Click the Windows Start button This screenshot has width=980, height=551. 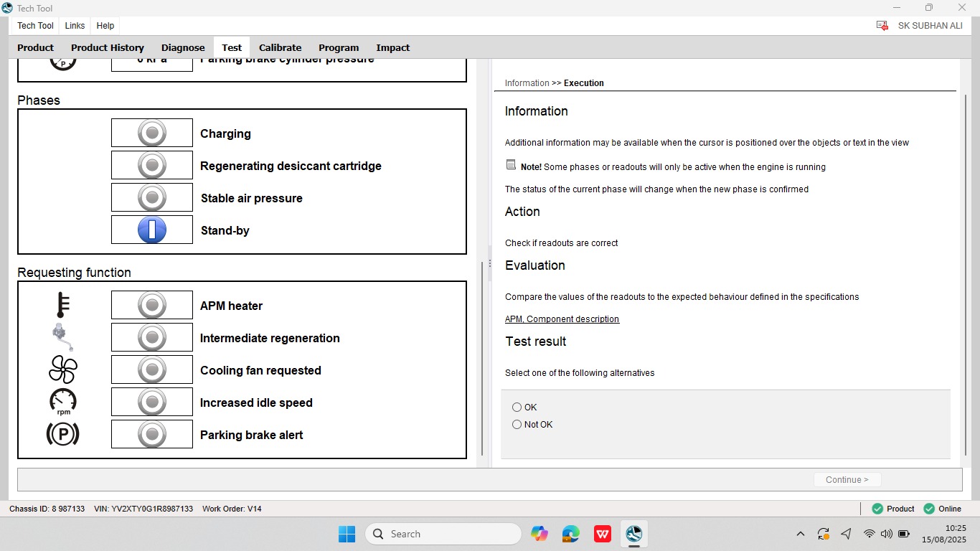[347, 534]
